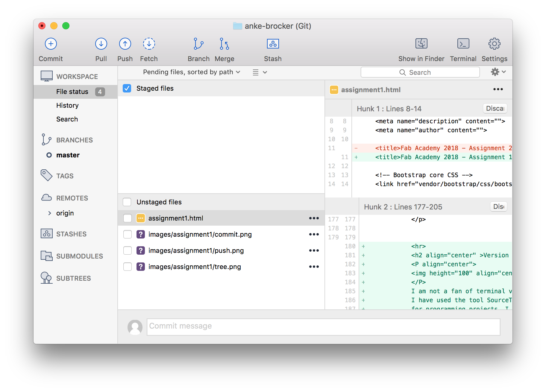The width and height of the screenshot is (546, 392).
Task: Click the current-branch circle beside master
Action: coord(49,155)
